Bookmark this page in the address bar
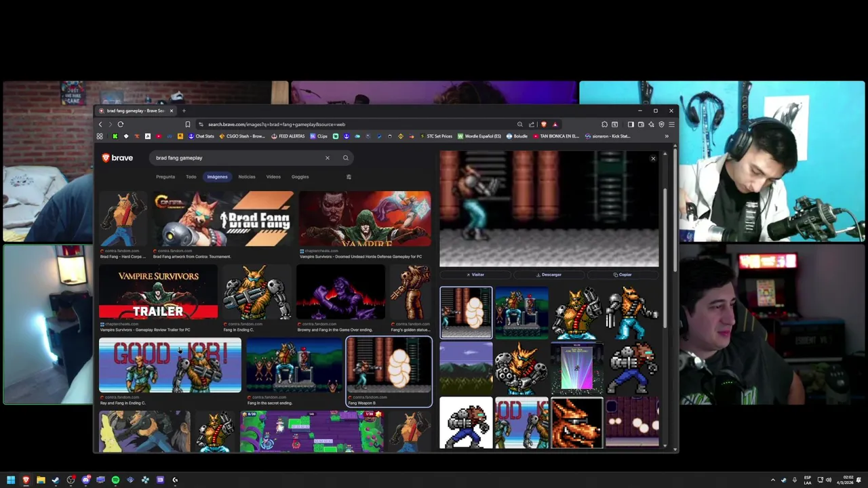868x488 pixels. pyautogui.click(x=188, y=124)
